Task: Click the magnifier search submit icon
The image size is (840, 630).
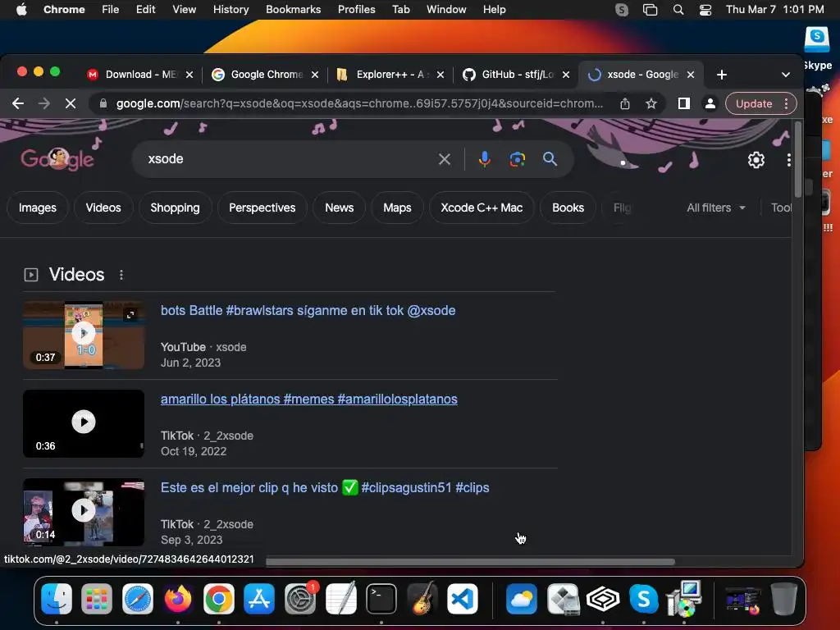Action: 550,159
